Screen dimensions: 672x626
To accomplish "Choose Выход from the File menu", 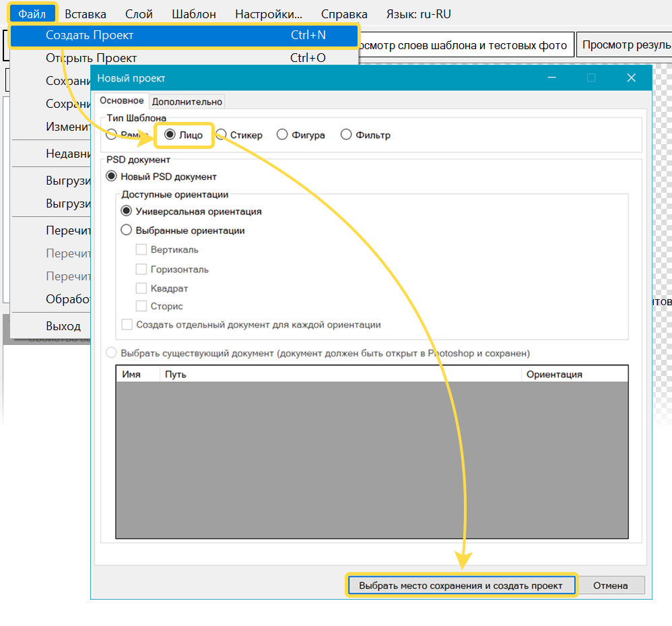I will point(63,326).
